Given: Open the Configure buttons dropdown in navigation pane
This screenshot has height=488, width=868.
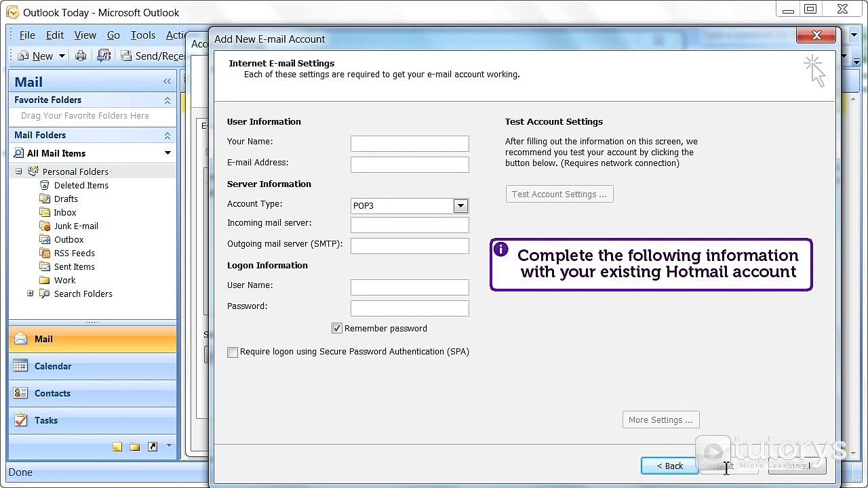Looking at the screenshot, I should point(169,446).
